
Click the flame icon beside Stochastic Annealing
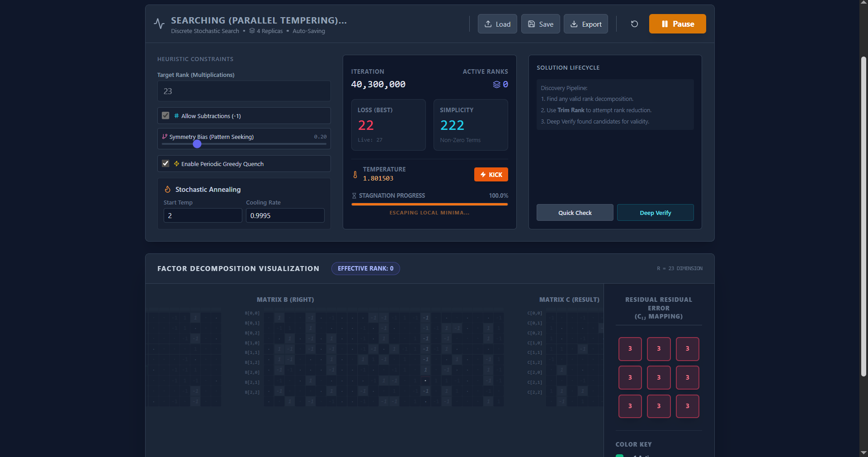click(168, 189)
